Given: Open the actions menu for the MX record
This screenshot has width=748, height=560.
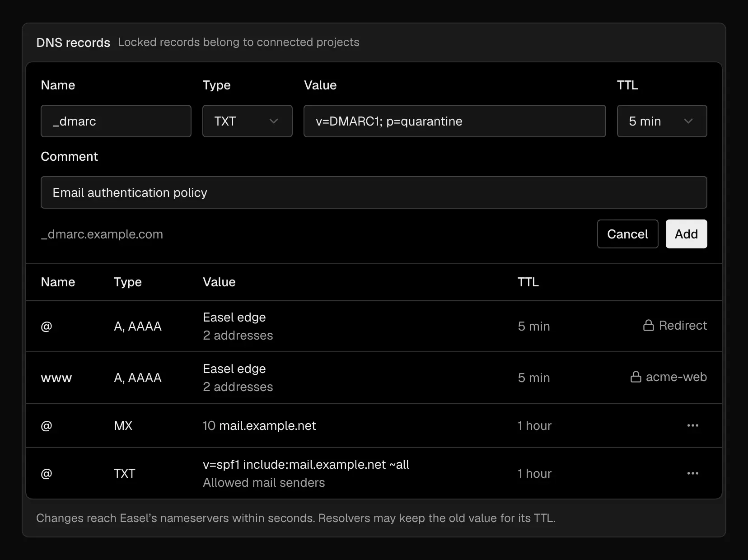Looking at the screenshot, I should point(692,425).
